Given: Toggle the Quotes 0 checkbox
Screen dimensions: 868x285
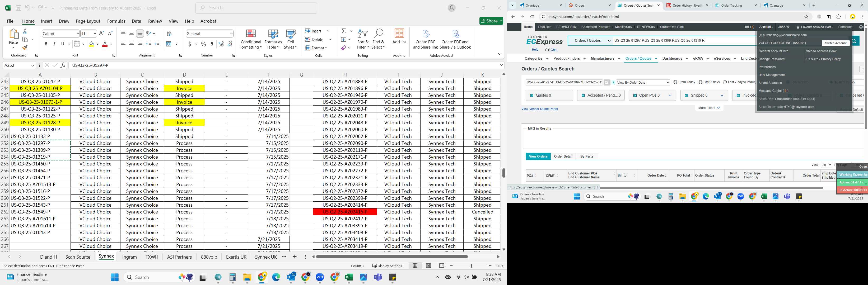Looking at the screenshot, I should (532, 96).
